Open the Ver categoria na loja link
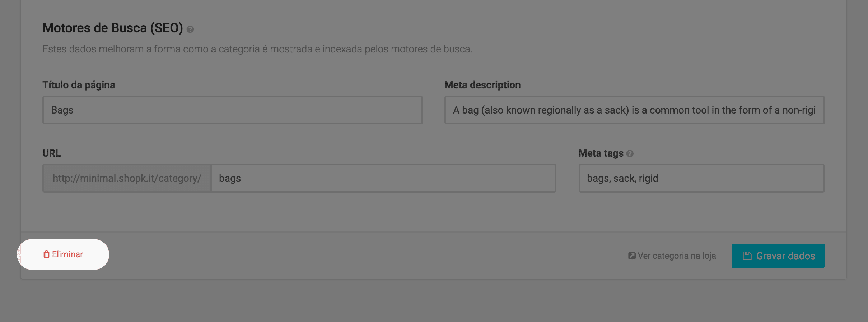 [x=676, y=256]
